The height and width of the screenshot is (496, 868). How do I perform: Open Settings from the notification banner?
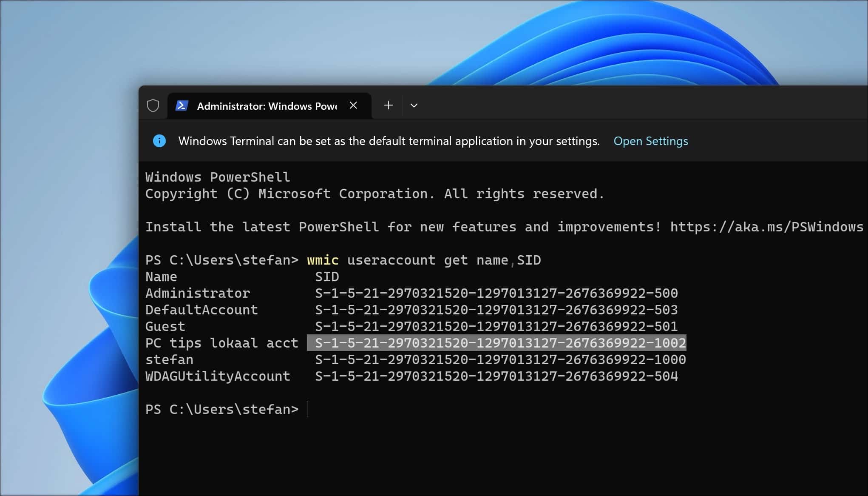pos(651,141)
